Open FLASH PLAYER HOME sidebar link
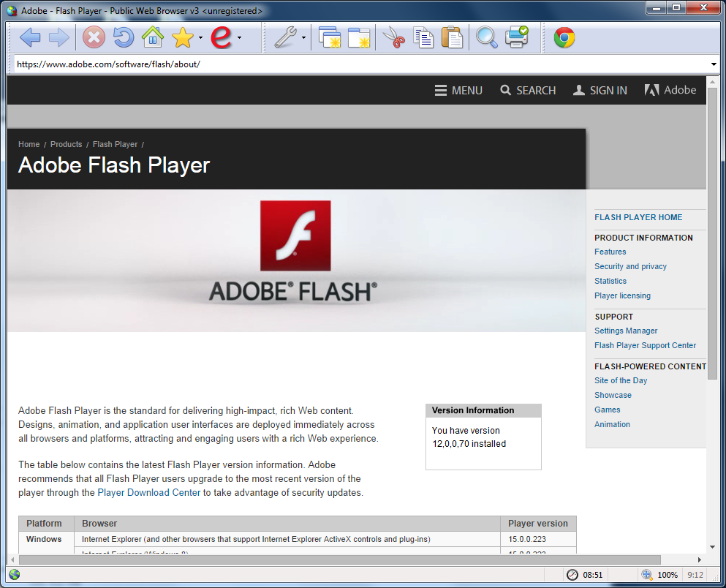The width and height of the screenshot is (726, 588). point(638,217)
